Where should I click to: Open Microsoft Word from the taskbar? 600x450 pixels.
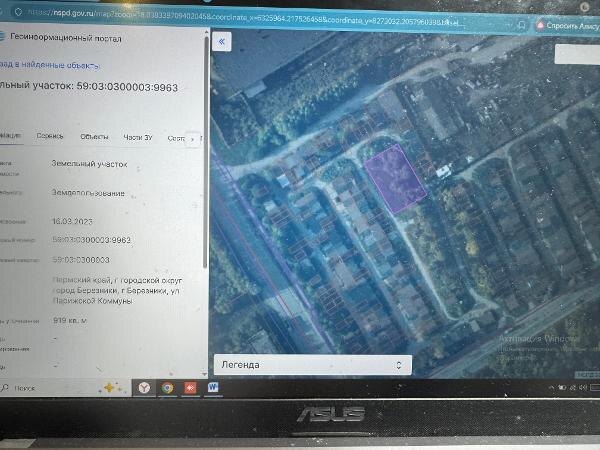(x=213, y=388)
